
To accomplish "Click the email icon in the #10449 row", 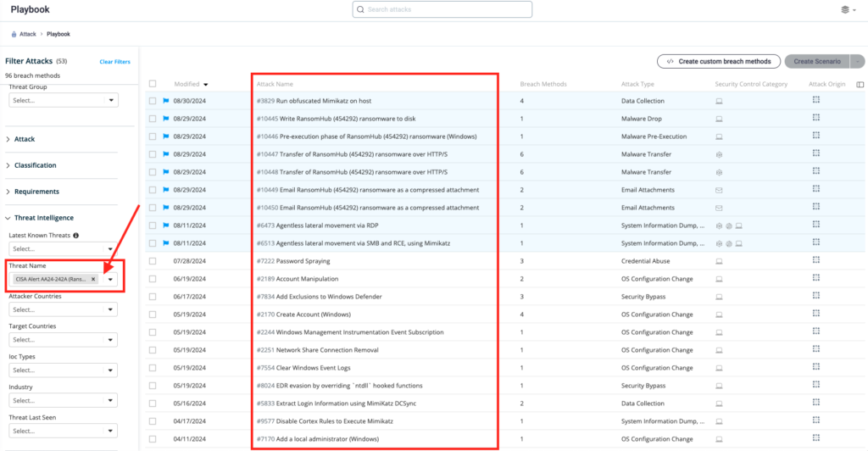I will 719,190.
